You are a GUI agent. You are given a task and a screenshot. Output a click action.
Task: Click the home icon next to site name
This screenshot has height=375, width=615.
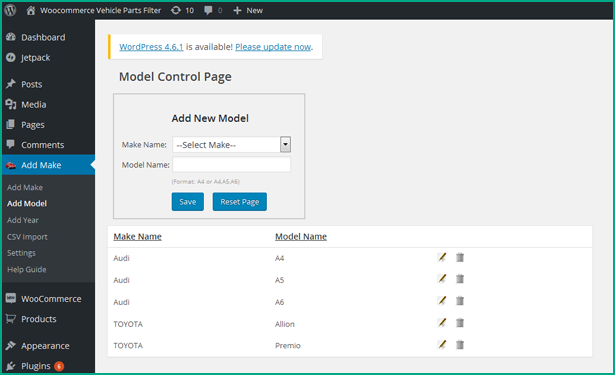(x=31, y=10)
